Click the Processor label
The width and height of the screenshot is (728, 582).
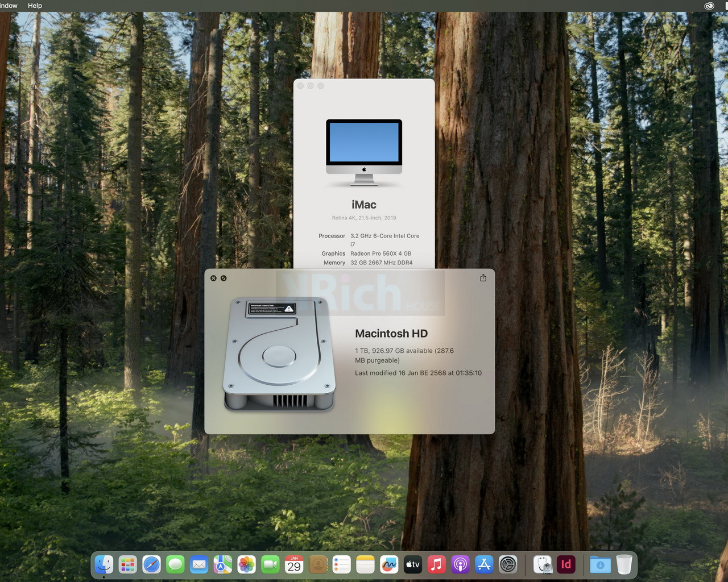[x=332, y=236]
